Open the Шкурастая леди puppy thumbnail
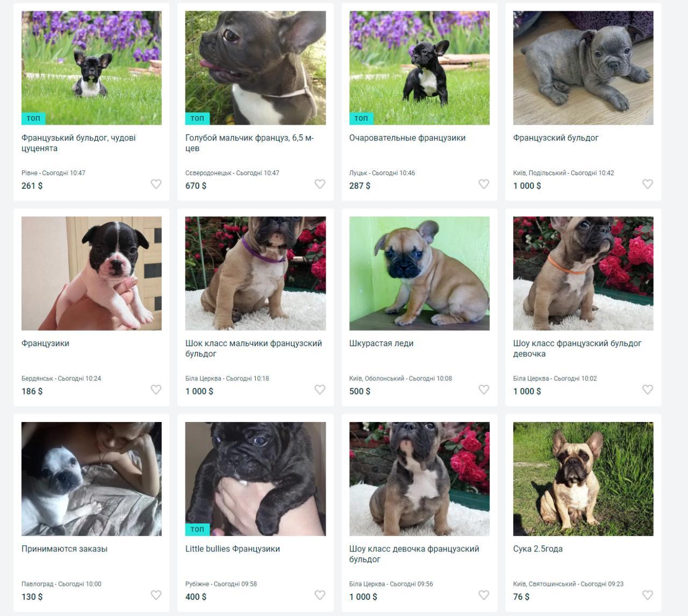688x616 pixels. (x=419, y=274)
